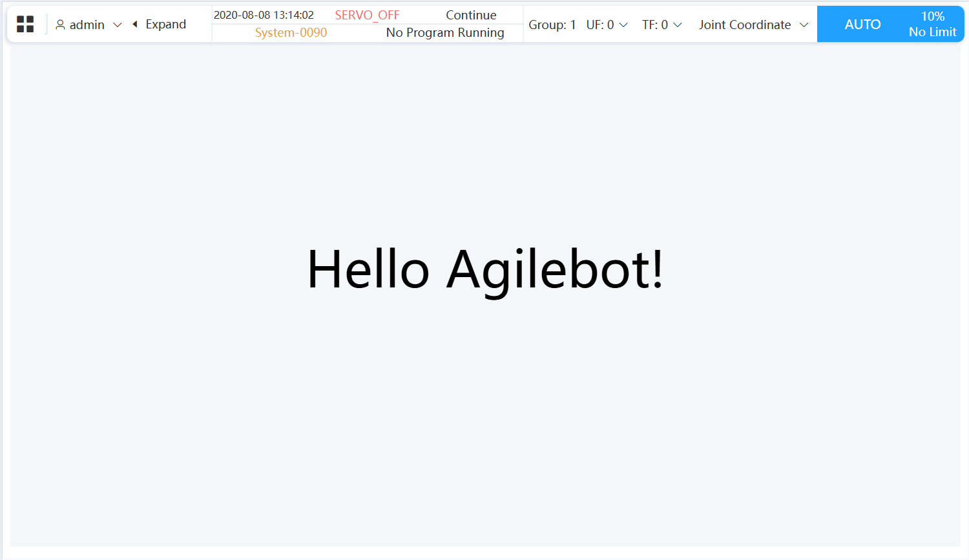Click the left-pointing triangle beside Expand

(x=135, y=25)
